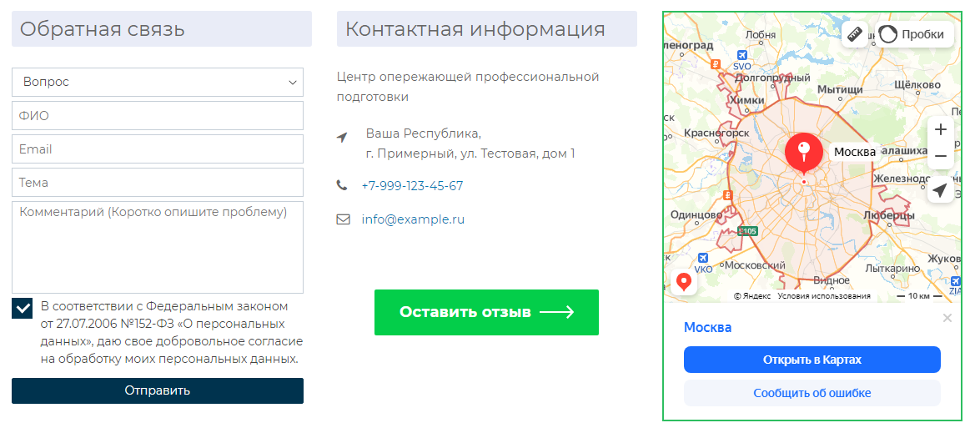The height and width of the screenshot is (438, 980).
Task: Click the phone icon in contacts
Action: point(342,185)
